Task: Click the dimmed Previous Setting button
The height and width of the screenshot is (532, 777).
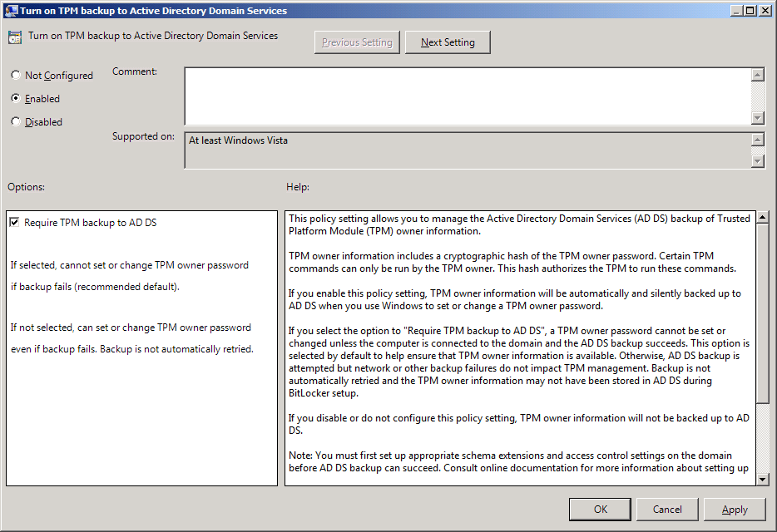Action: coord(357,42)
